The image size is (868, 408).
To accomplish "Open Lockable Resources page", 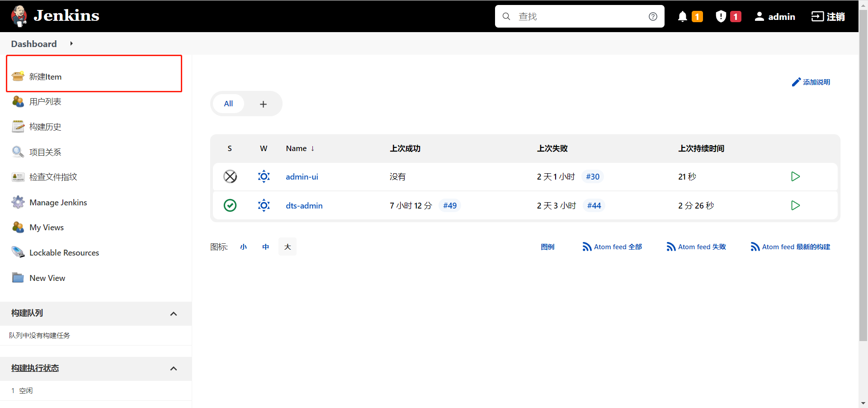I will [64, 253].
